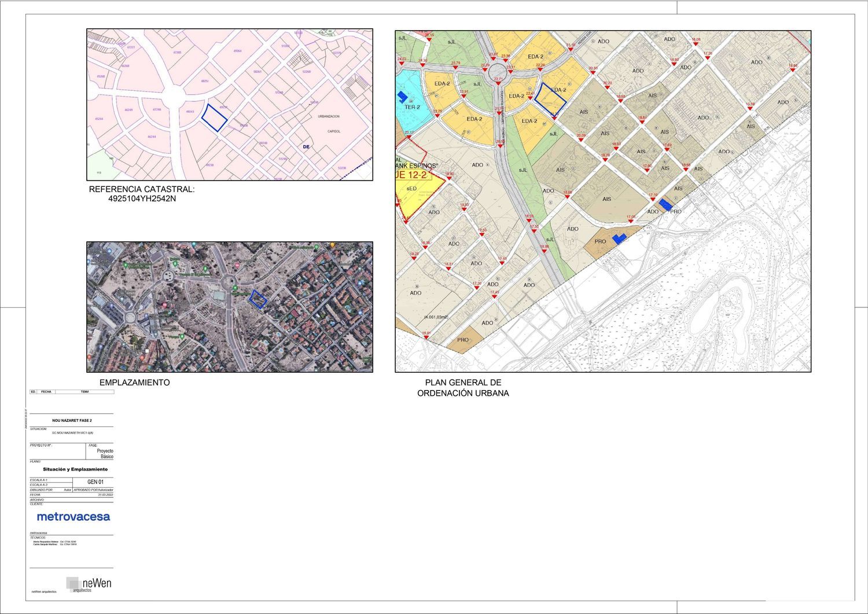This screenshot has height=614, width=868.
Task: Click the NOU NAZARET FASE 2 title
Action: coord(72,420)
